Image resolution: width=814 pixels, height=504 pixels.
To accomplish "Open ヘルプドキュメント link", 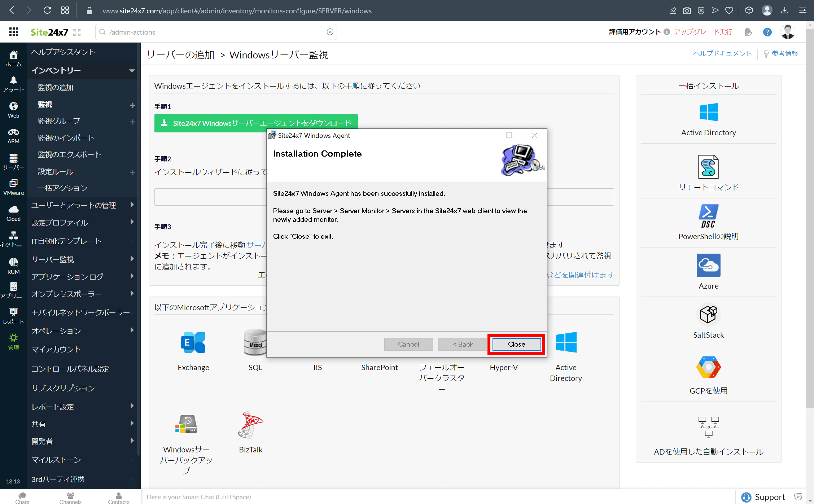I will [722, 53].
